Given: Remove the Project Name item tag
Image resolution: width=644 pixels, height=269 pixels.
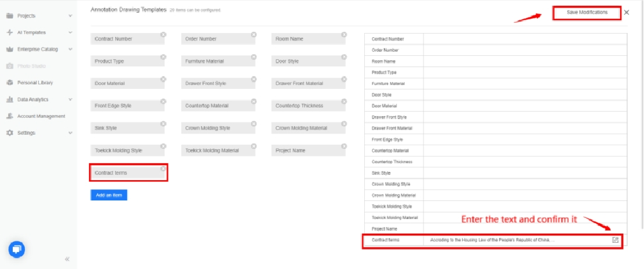Looking at the screenshot, I should [344, 146].
